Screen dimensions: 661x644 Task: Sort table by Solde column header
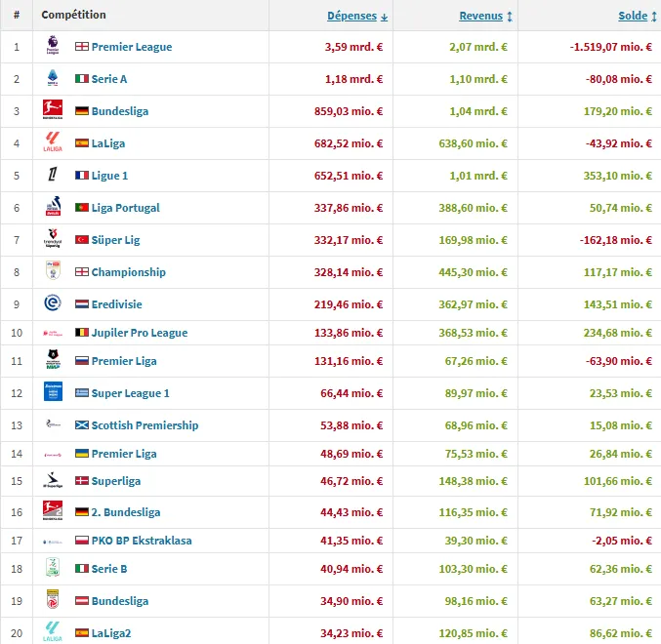[x=633, y=16]
